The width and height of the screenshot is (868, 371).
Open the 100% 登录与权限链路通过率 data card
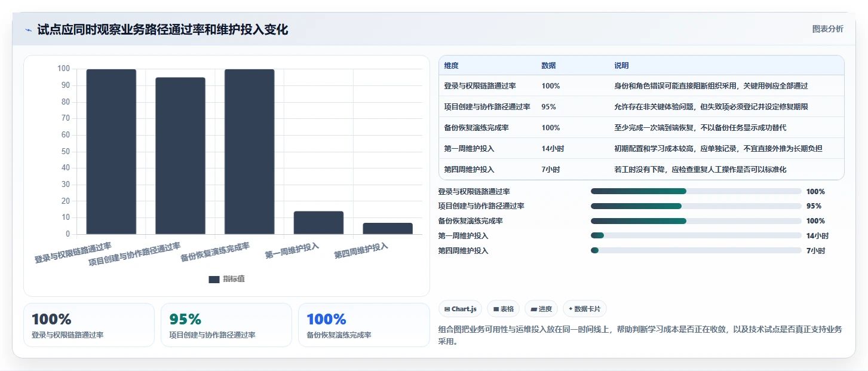click(x=88, y=325)
